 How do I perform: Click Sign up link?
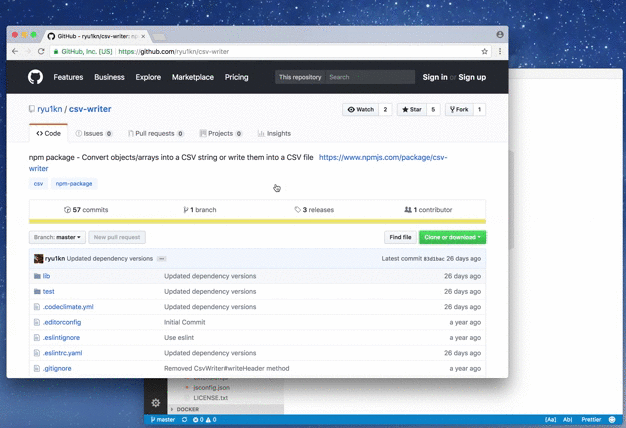[x=472, y=77]
